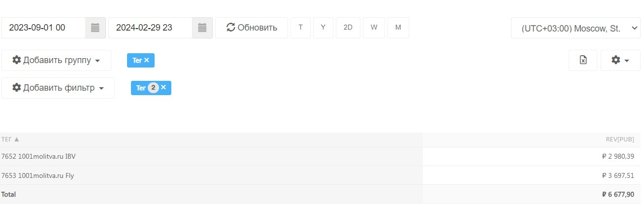Select the W (week) range shortcut
The image size is (644, 207).
click(x=374, y=28)
